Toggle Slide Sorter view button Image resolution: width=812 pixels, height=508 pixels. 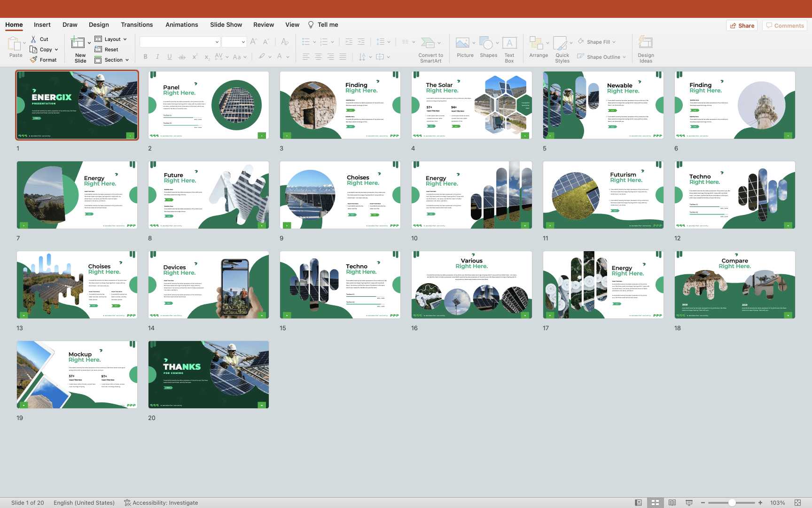tap(655, 502)
